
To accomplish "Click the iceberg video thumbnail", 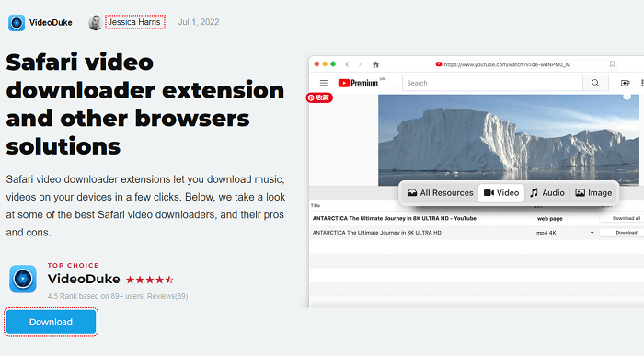I will coord(509,140).
